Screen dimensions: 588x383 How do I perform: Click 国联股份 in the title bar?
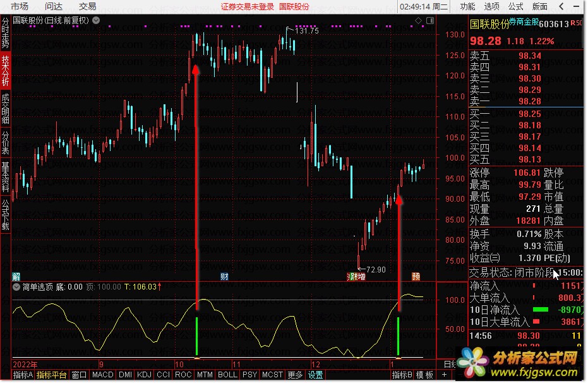point(294,7)
